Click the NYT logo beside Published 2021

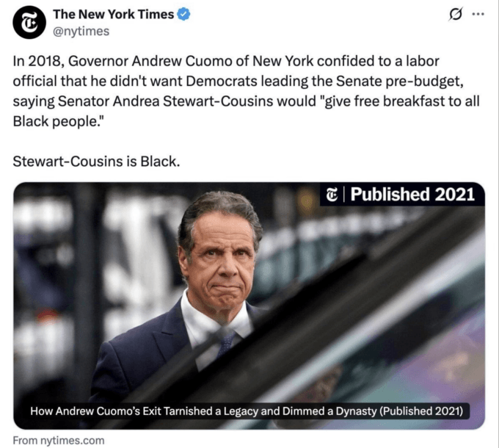pos(332,194)
